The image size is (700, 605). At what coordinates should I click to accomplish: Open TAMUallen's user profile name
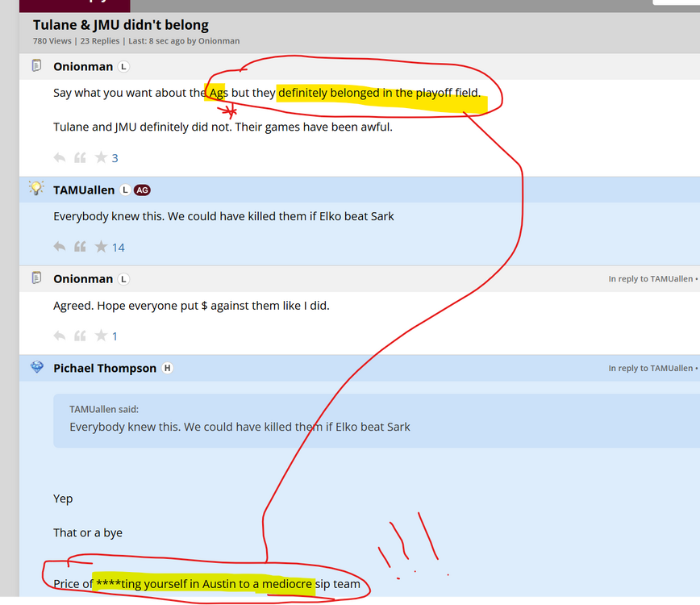tap(84, 190)
